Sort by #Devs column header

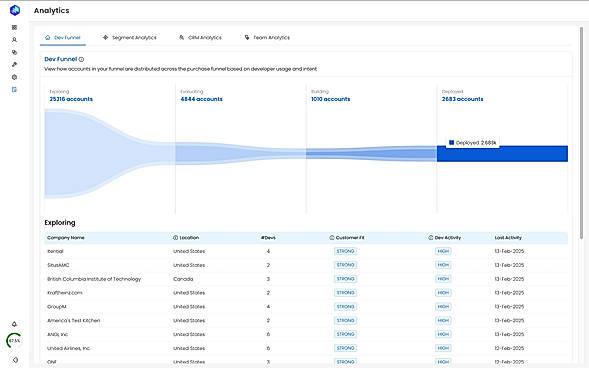click(x=268, y=238)
